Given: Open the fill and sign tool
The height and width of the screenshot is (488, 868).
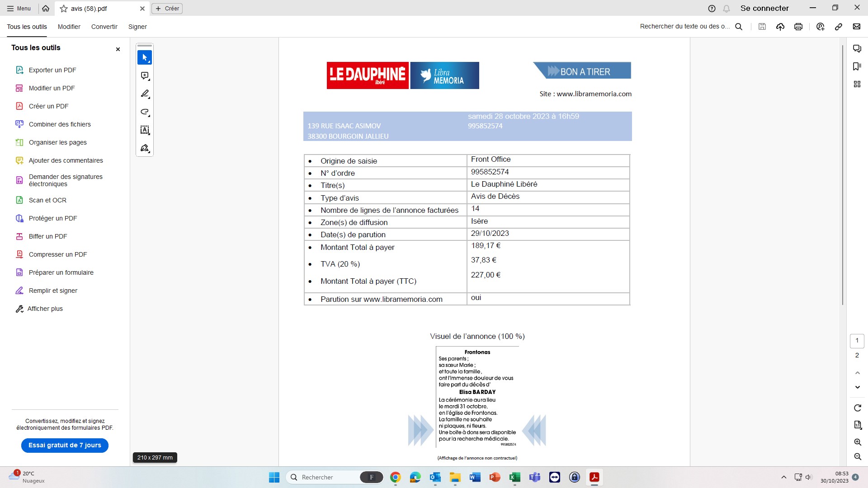Looking at the screenshot, I should [145, 148].
